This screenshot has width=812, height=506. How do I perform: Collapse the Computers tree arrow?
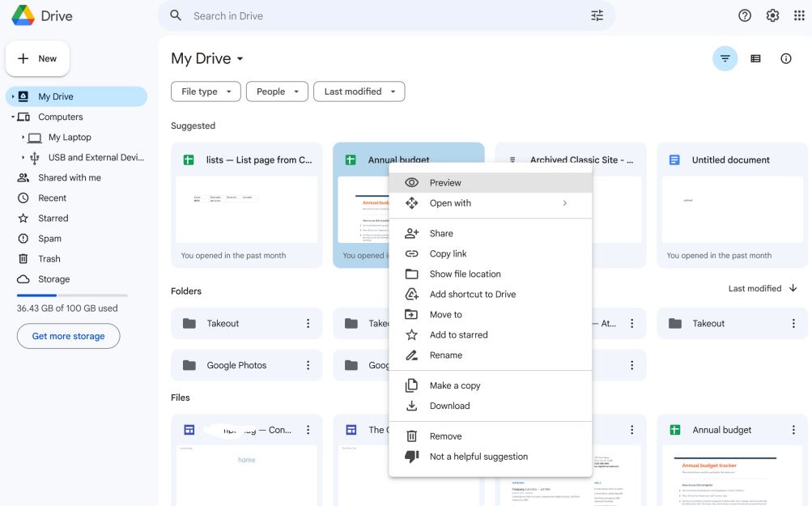tap(12, 117)
